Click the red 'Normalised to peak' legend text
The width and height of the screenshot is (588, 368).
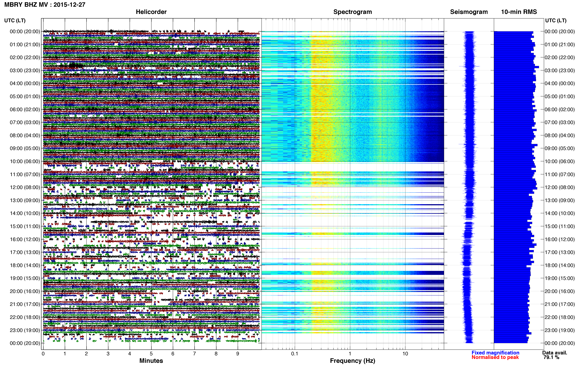[495, 358]
